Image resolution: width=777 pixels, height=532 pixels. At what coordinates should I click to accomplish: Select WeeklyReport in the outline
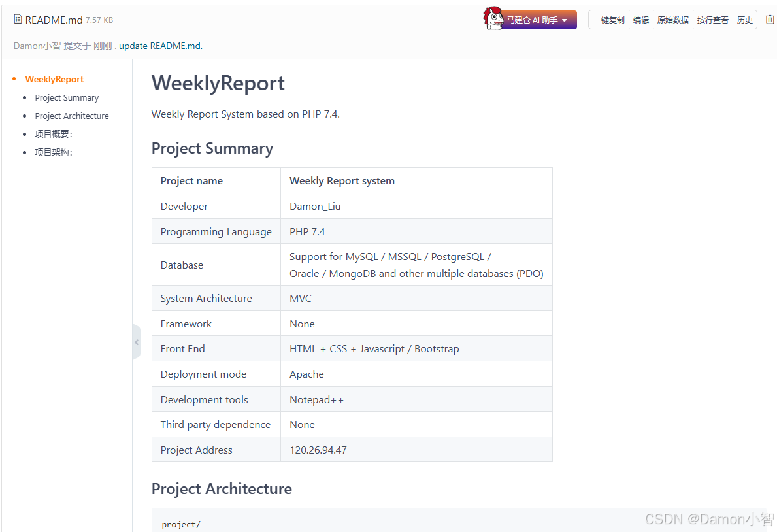[x=54, y=79]
